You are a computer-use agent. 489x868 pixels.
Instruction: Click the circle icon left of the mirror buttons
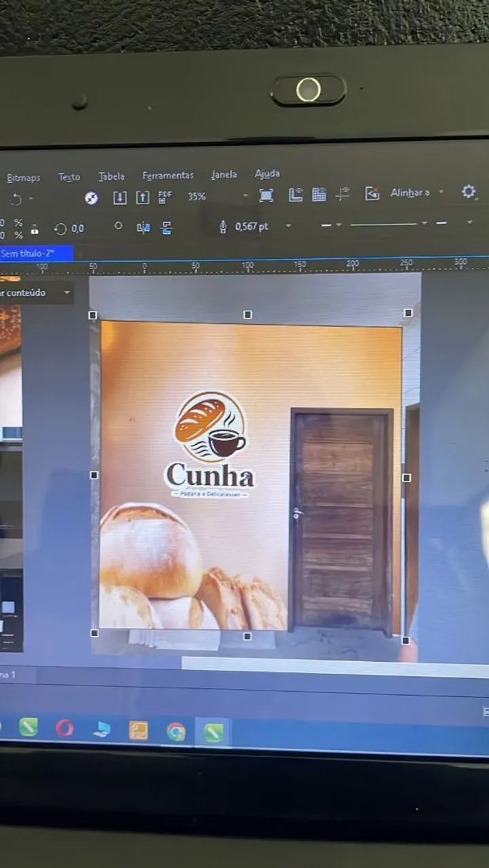click(x=118, y=226)
